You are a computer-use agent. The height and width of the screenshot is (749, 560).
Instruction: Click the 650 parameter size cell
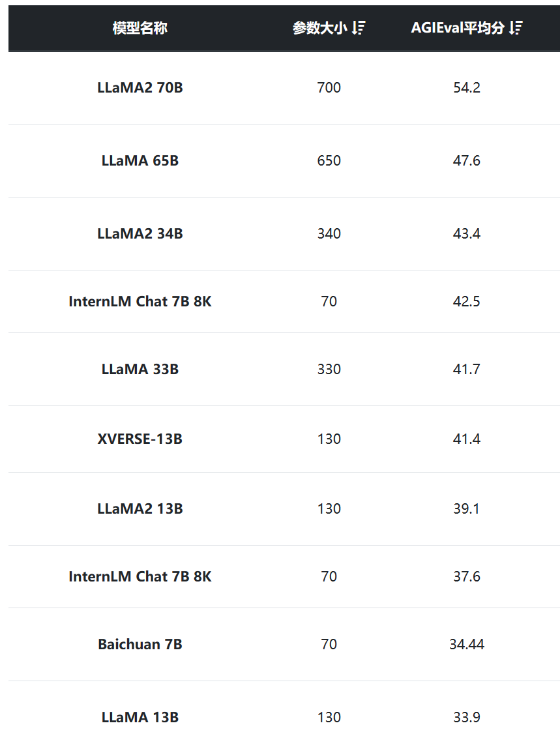[x=329, y=160]
